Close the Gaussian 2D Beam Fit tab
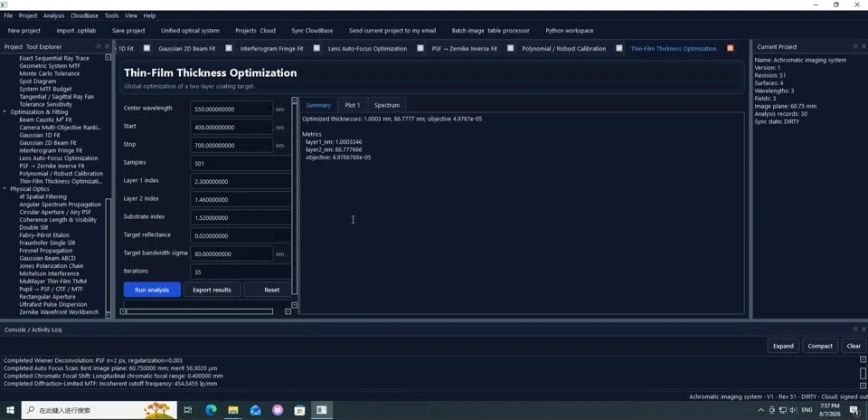The width and height of the screenshot is (868, 420). [228, 48]
